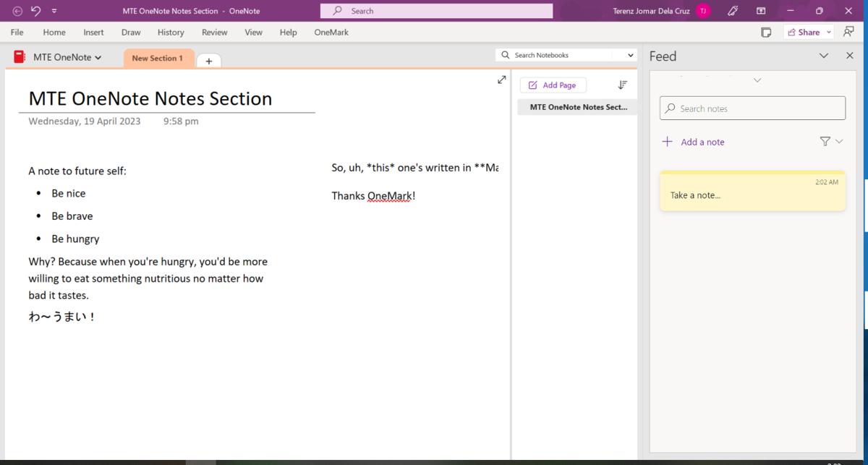Click the page sort order icon
This screenshot has height=465, width=868.
[622, 85]
